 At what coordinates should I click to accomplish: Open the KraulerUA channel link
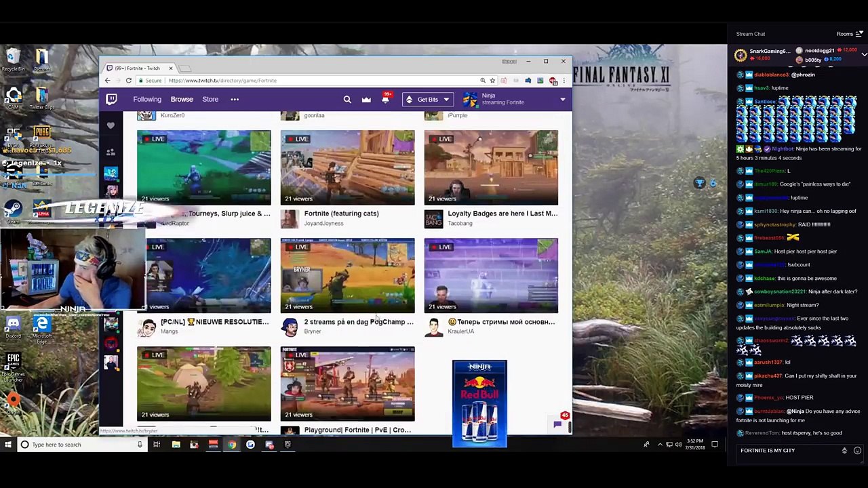(460, 331)
